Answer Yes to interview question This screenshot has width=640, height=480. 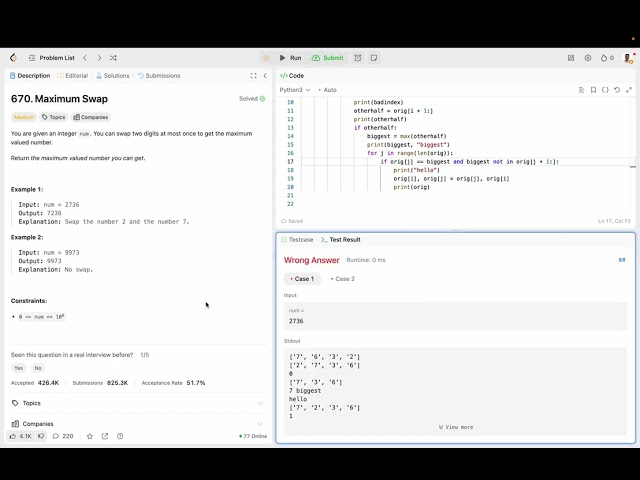pyautogui.click(x=18, y=368)
